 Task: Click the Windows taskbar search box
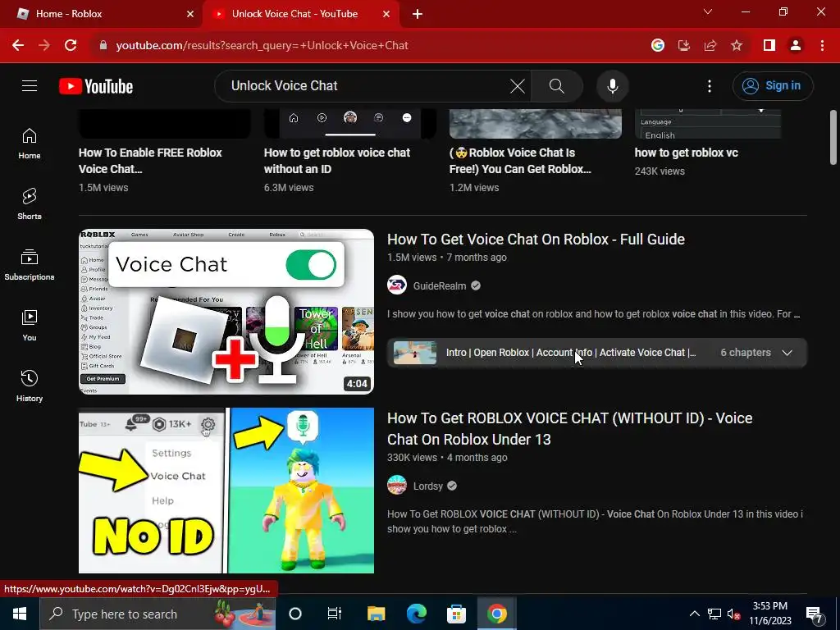pyautogui.click(x=157, y=614)
